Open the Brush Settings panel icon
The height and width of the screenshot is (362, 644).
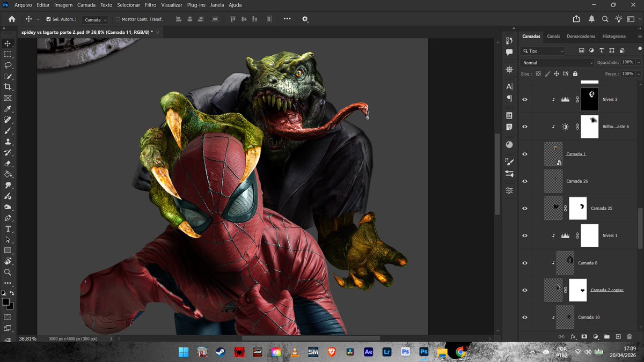pyautogui.click(x=509, y=161)
